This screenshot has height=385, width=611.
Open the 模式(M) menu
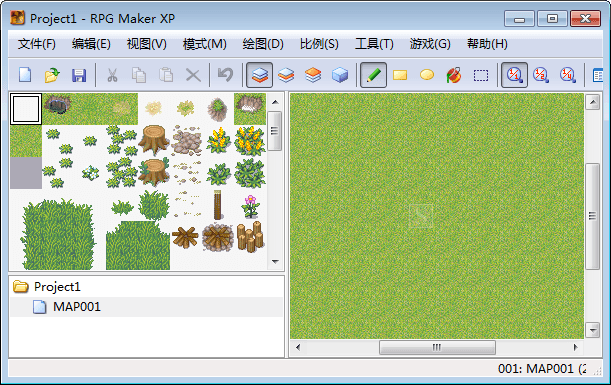[x=205, y=44]
